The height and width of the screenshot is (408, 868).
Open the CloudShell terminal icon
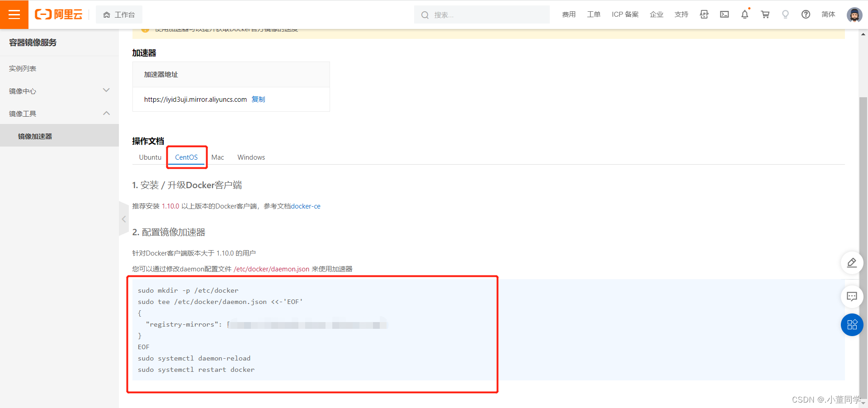724,14
